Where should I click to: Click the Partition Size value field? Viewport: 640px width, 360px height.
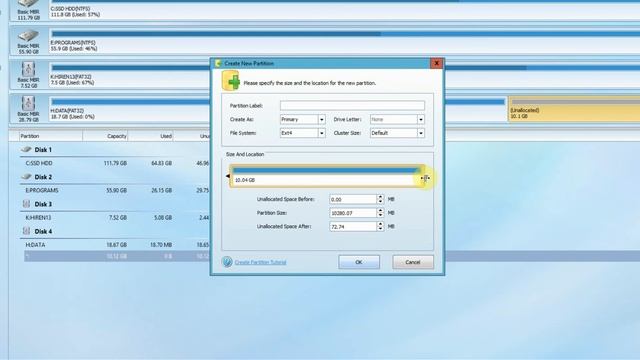click(353, 213)
